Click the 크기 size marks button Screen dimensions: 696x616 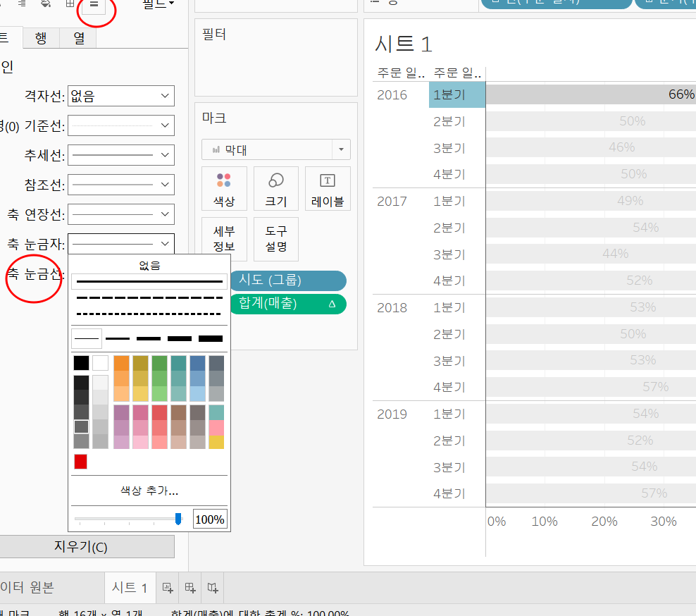pos(275,188)
